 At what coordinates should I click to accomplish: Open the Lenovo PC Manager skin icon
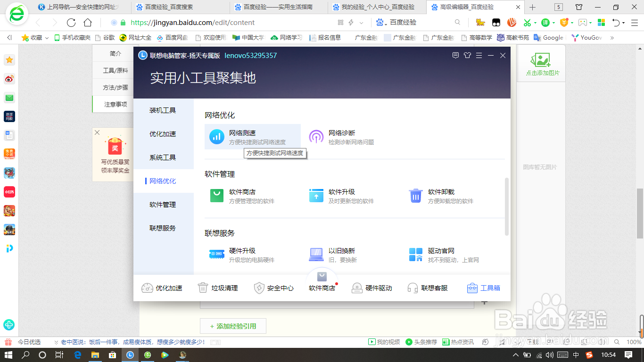467,56
